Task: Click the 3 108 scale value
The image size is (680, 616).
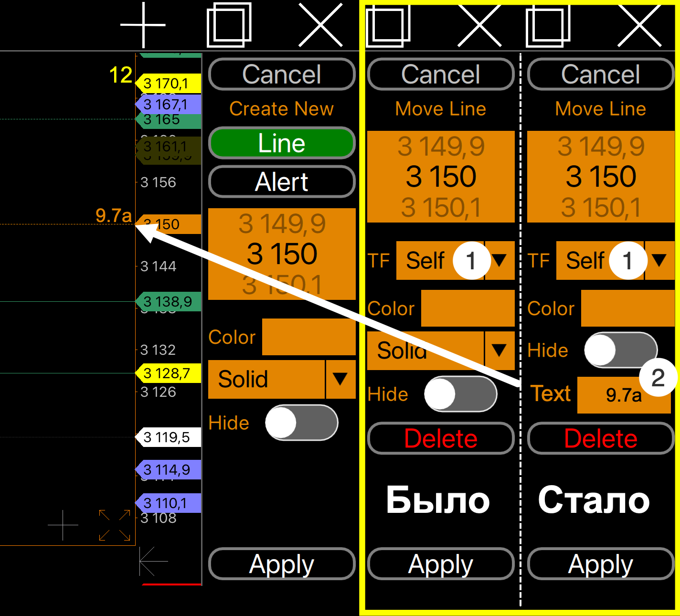Action: coord(159,518)
